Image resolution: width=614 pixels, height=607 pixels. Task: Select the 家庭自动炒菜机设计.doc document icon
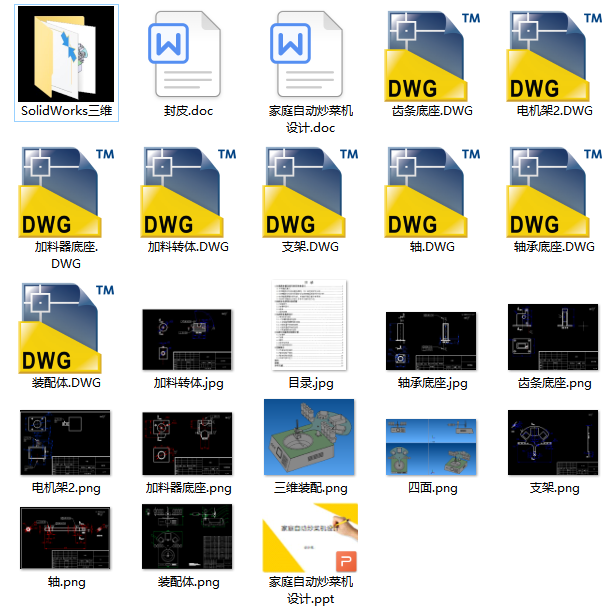pyautogui.click(x=307, y=54)
